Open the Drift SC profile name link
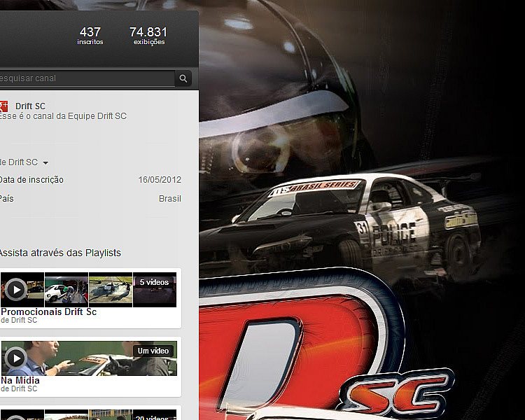This screenshot has height=420, width=525. point(30,106)
